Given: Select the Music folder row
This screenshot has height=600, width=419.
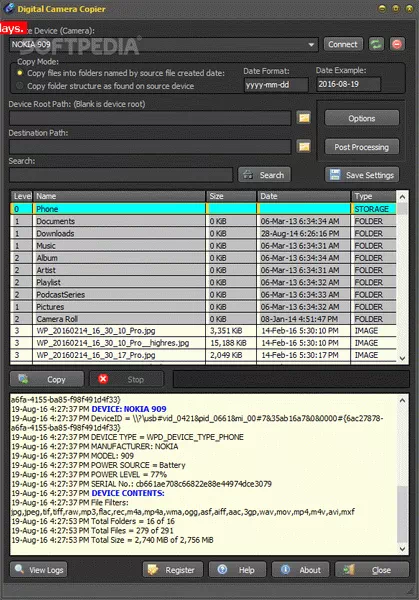Looking at the screenshot, I should coord(203,246).
